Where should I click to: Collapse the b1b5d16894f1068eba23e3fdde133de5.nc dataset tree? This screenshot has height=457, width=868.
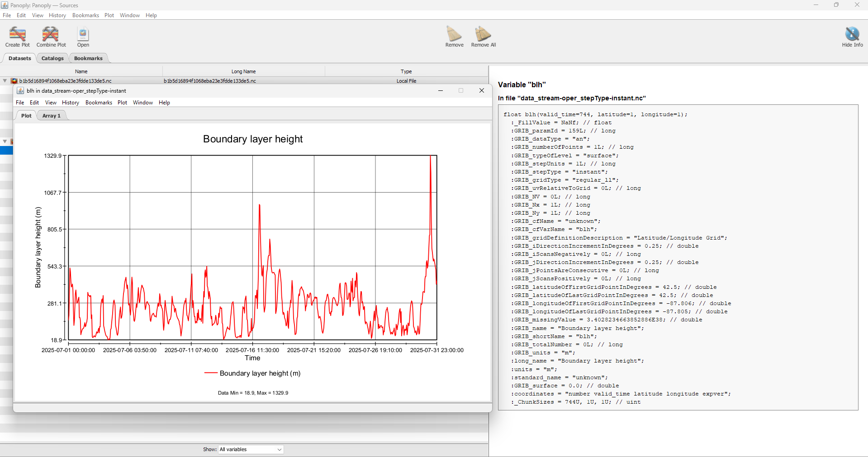[5, 81]
